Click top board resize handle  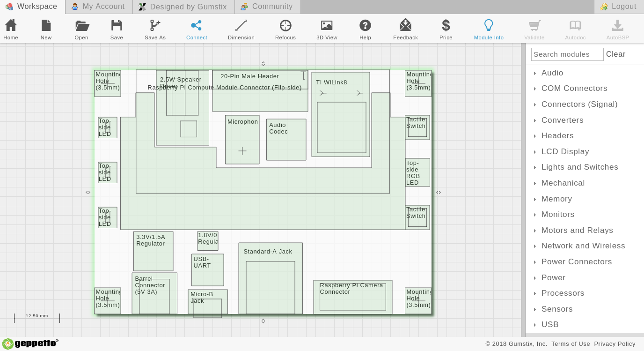(263, 64)
